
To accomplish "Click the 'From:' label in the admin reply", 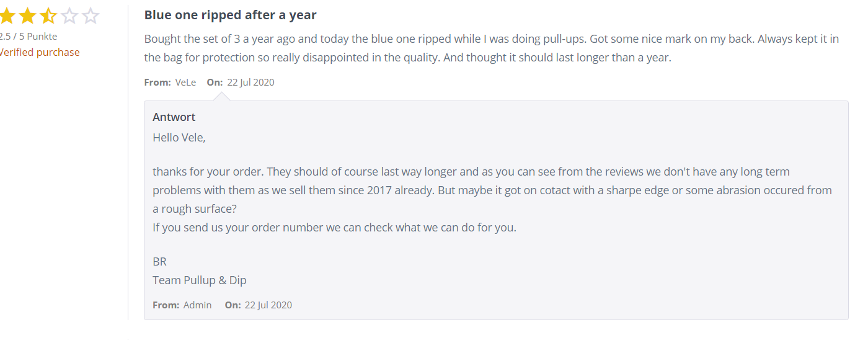I will point(166,305).
